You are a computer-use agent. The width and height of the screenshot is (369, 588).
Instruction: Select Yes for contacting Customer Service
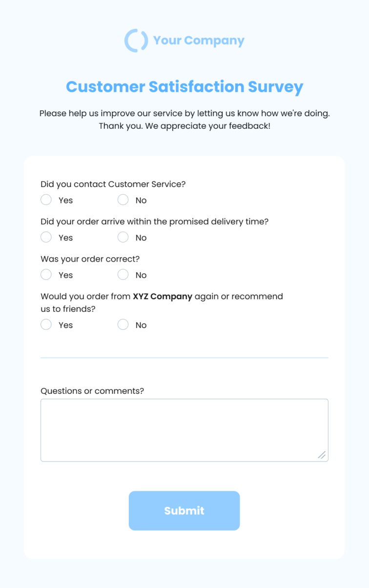pos(46,200)
